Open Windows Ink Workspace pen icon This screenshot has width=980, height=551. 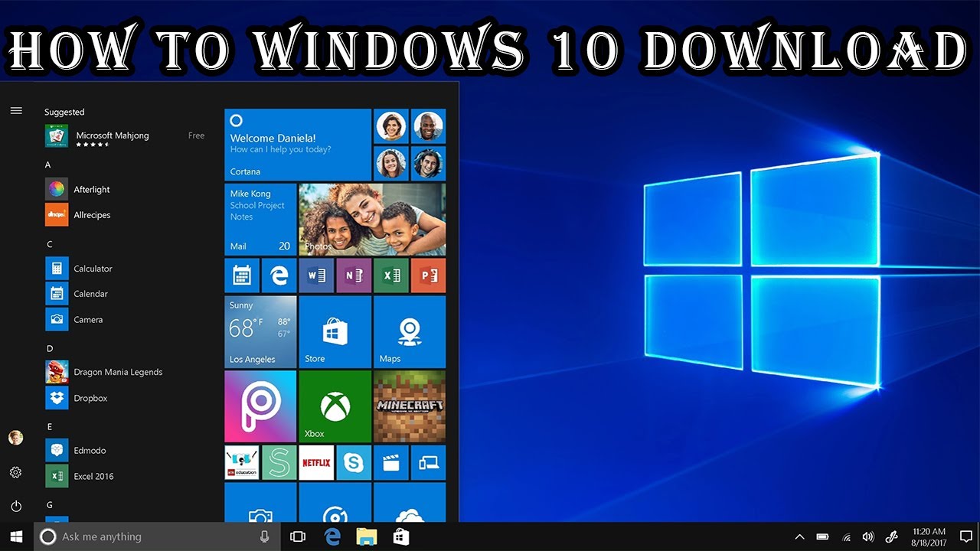890,536
